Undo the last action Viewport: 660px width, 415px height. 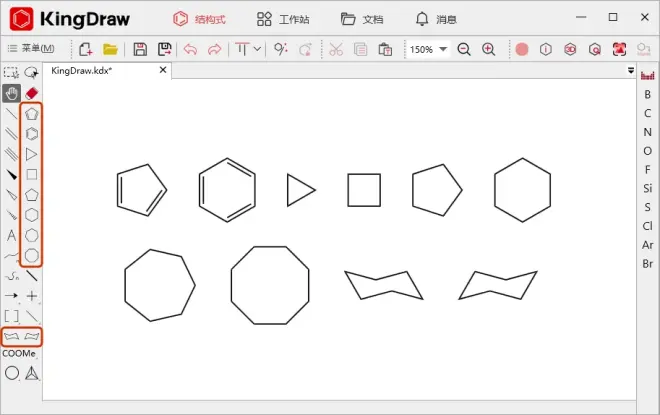click(190, 49)
